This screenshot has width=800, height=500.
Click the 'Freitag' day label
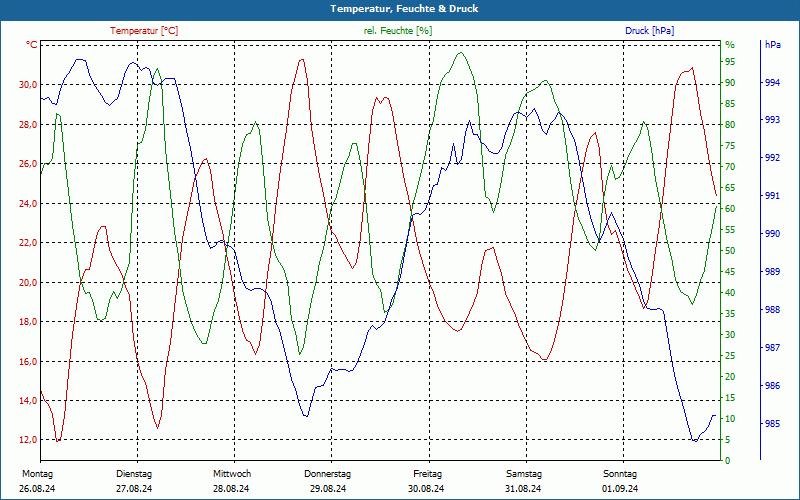click(x=428, y=474)
